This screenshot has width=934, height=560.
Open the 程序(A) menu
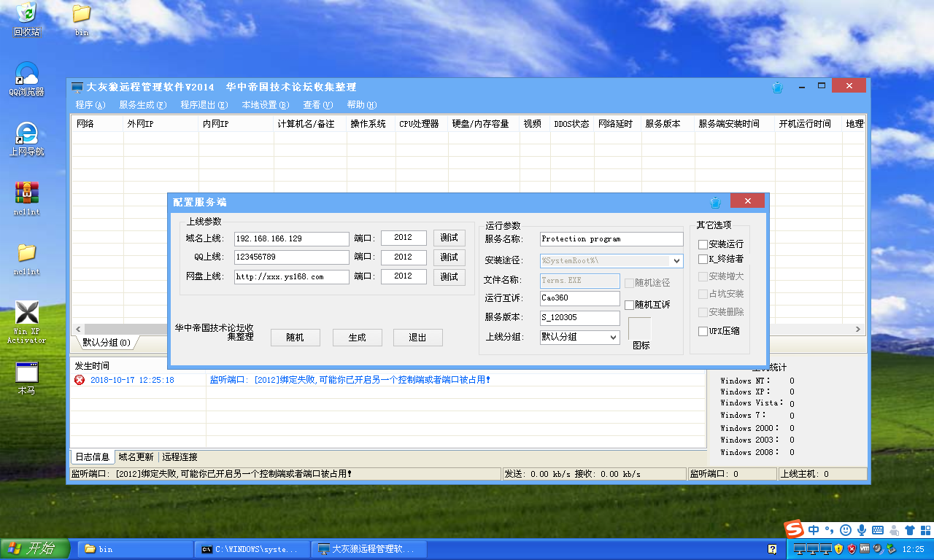tap(90, 105)
